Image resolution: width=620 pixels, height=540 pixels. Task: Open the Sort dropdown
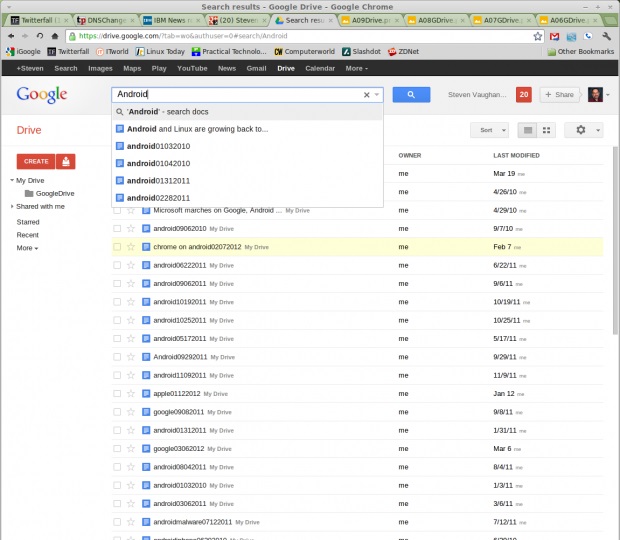click(x=490, y=130)
